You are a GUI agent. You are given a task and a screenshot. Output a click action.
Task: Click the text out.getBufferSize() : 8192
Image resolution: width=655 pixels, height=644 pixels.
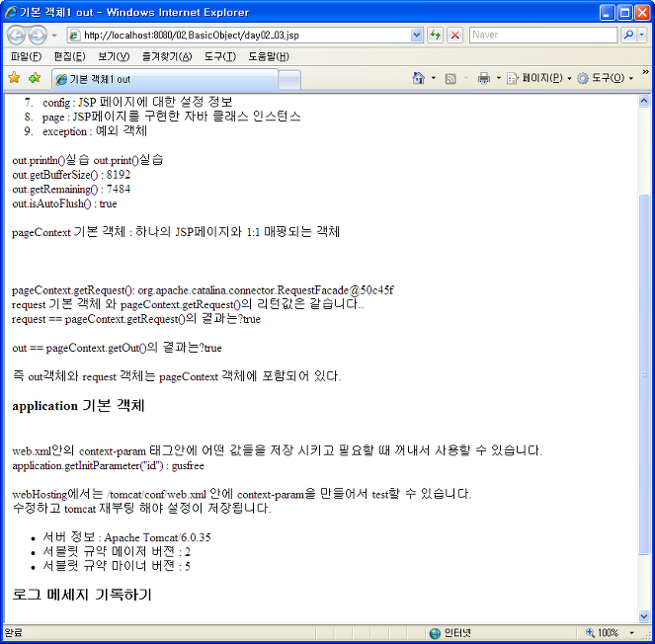point(71,175)
